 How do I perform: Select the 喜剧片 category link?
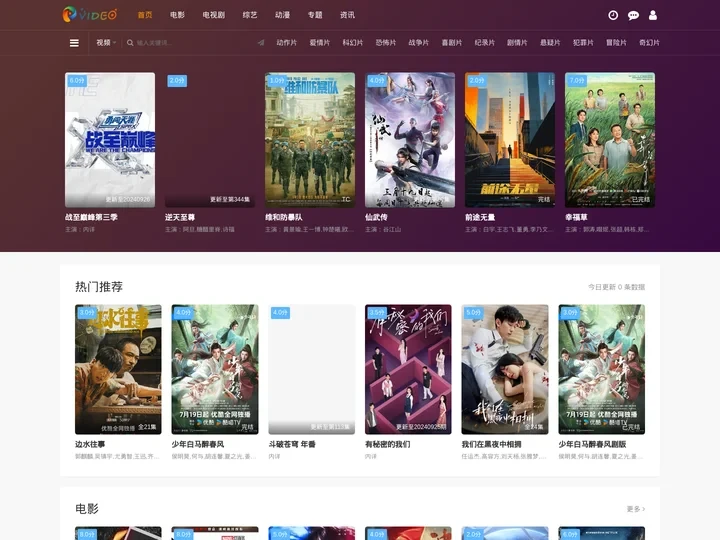[452, 43]
